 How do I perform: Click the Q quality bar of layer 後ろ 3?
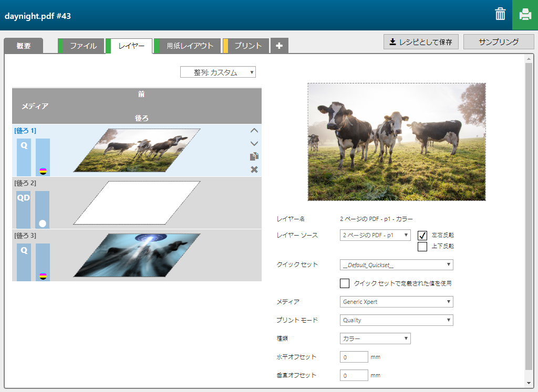24,262
